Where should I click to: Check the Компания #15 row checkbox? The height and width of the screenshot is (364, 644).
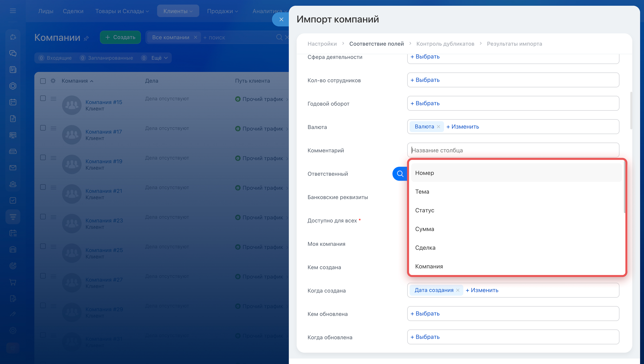pos(43,98)
